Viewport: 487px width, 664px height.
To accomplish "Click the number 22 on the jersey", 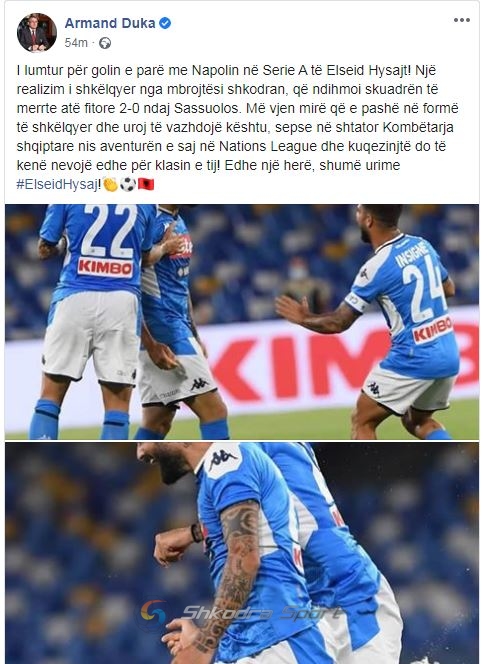I will pyautogui.click(x=109, y=230).
